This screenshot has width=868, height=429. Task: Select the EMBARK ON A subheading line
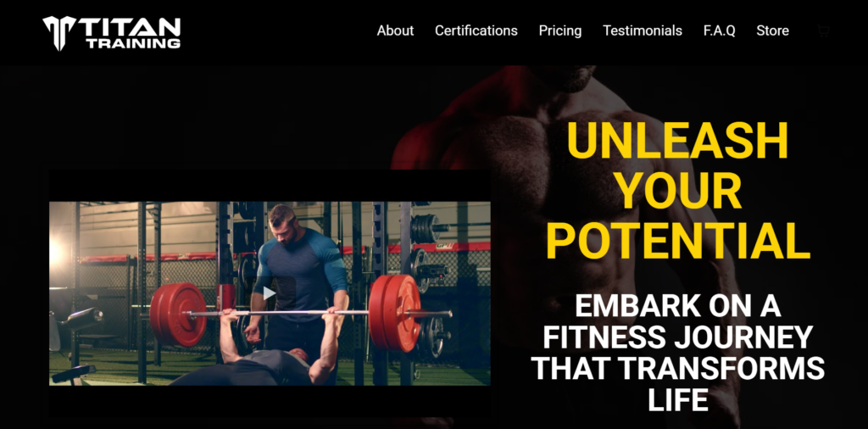click(x=677, y=305)
